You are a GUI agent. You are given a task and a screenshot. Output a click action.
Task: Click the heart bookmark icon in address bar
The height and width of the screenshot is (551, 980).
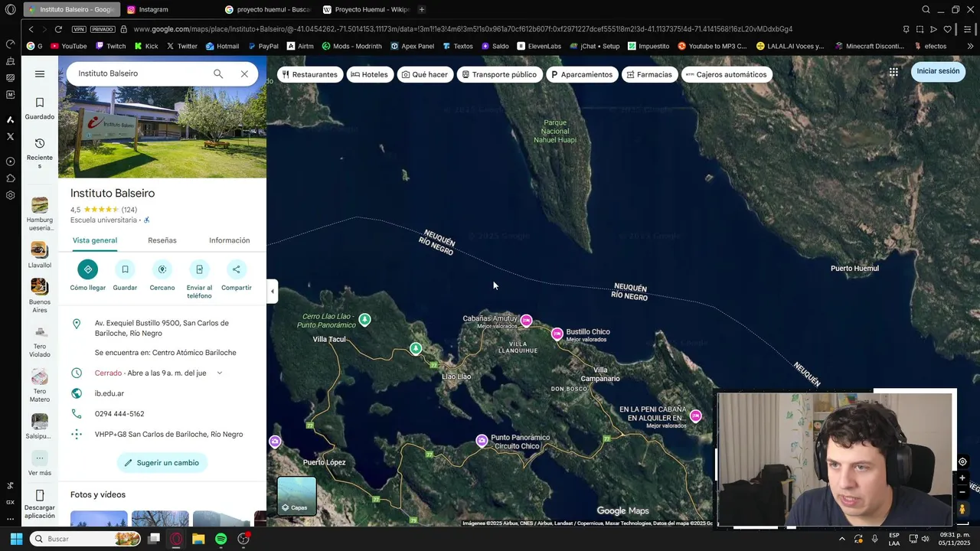[947, 29]
